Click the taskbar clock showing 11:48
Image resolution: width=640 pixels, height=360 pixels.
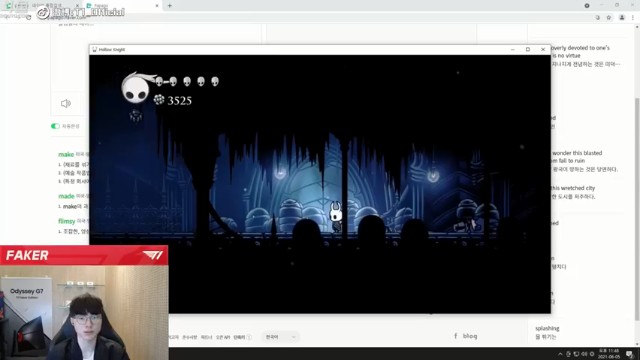[x=608, y=353]
